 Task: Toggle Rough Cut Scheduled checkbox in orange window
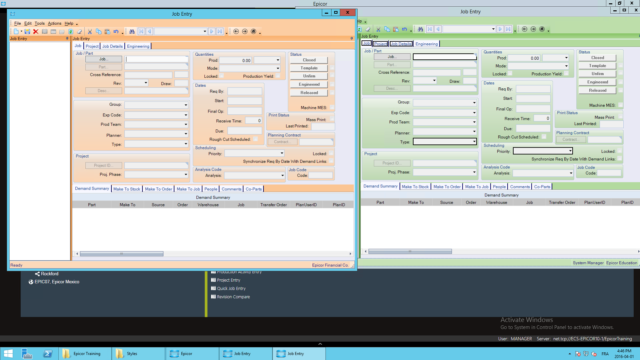pyautogui.click(x=256, y=140)
